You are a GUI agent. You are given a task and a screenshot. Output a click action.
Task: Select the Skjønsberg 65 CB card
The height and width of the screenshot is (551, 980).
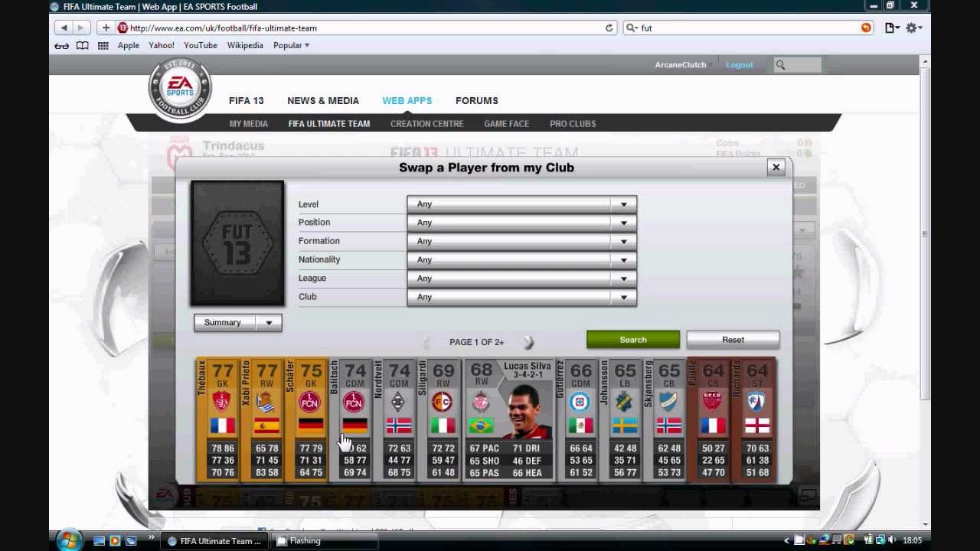(x=665, y=420)
